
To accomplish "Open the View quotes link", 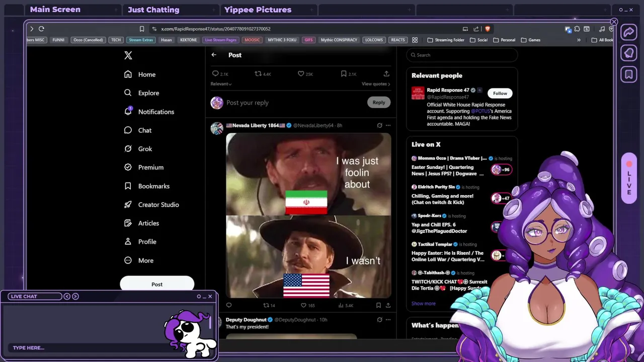I will (x=376, y=84).
